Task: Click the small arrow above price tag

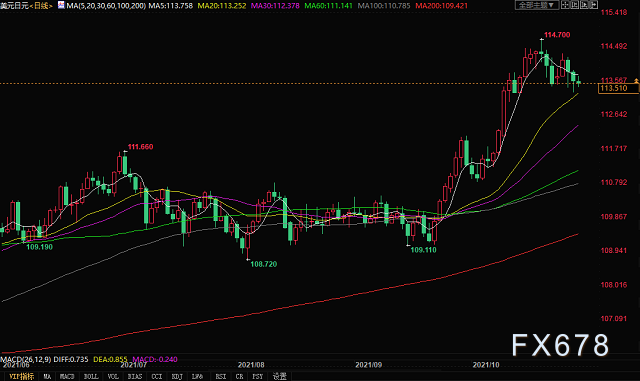Action: coord(636,81)
